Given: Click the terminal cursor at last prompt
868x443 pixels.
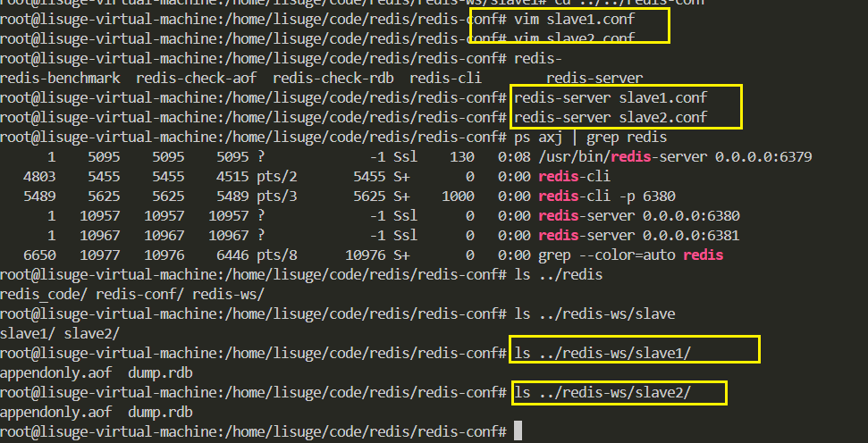Looking at the screenshot, I should 518,430.
